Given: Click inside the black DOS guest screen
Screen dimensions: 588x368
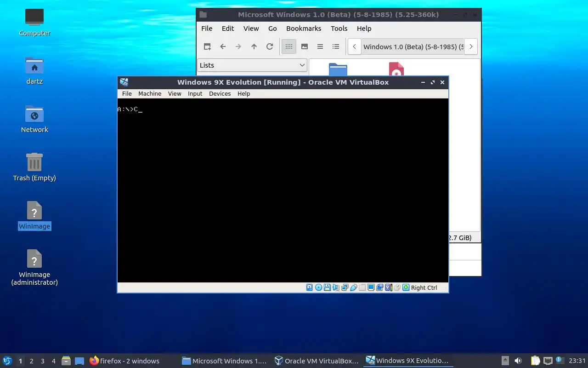Looking at the screenshot, I should tap(283, 190).
